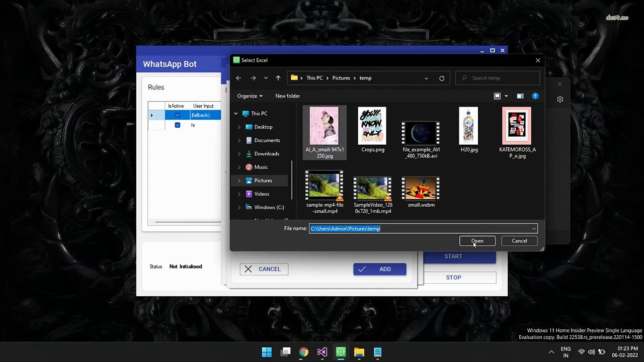This screenshot has width=644, height=362.
Task: Refresh the temp folder listing
Action: (442, 78)
